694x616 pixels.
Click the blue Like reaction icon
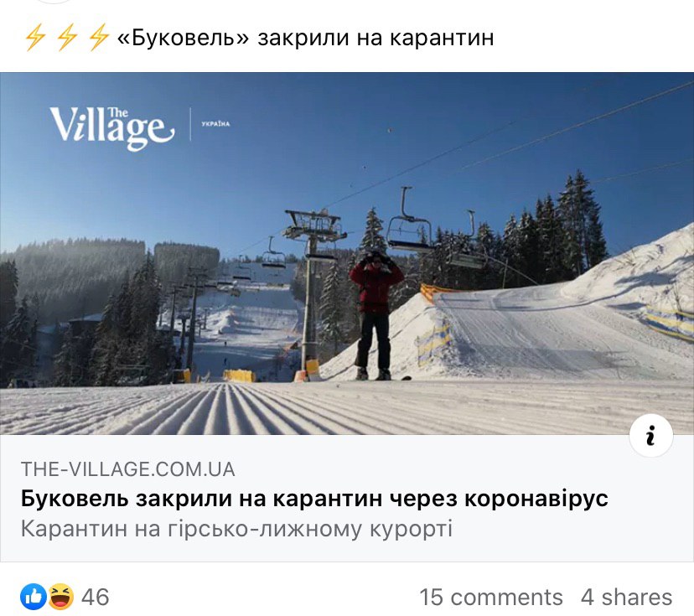(34, 597)
